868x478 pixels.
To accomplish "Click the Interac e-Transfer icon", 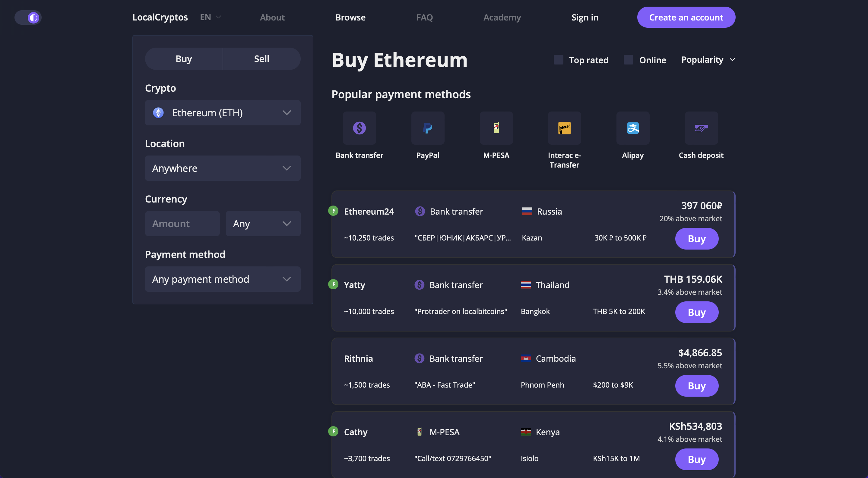I will tap(564, 128).
